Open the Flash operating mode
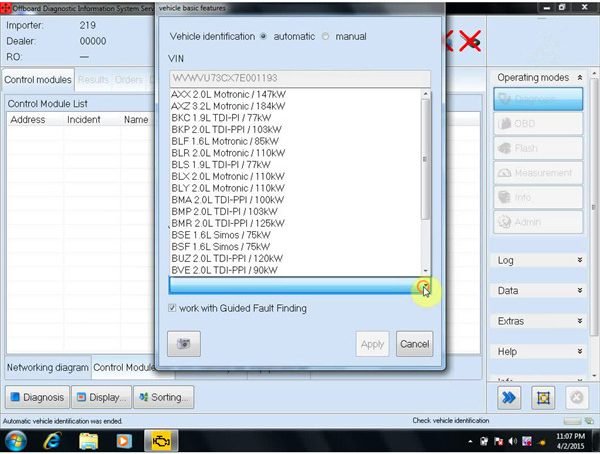 tap(538, 148)
